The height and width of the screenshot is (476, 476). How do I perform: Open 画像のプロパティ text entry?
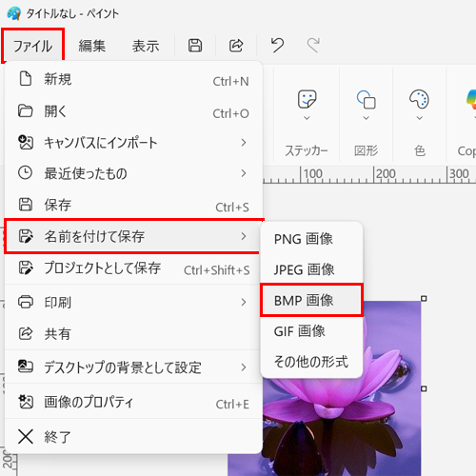[89, 402]
